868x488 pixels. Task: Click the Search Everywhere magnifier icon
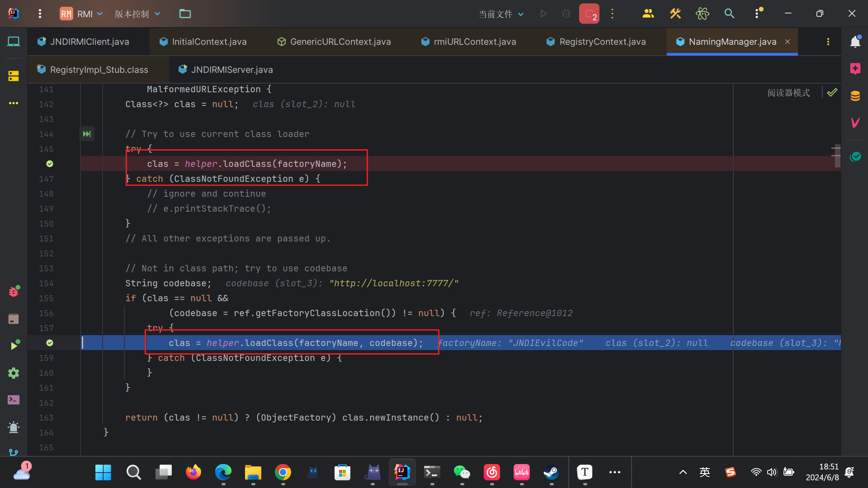729,14
